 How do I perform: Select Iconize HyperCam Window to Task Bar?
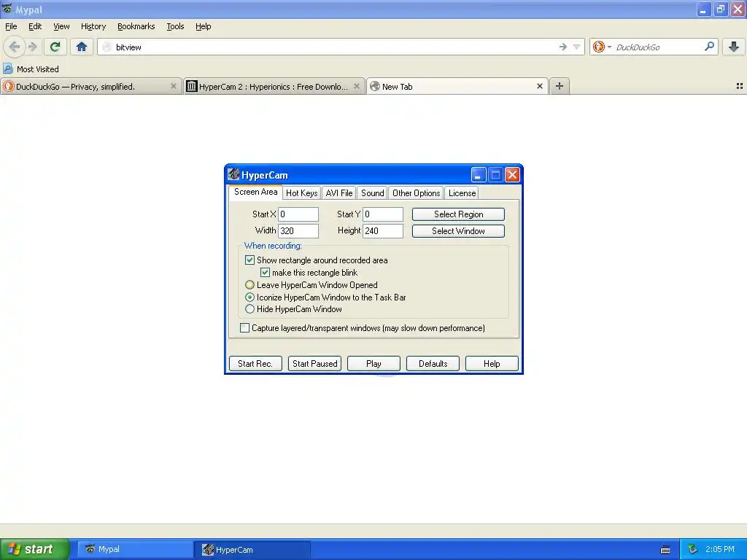pos(249,297)
